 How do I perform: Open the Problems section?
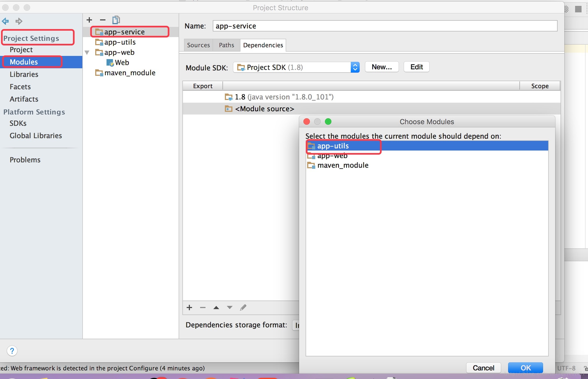tap(25, 160)
